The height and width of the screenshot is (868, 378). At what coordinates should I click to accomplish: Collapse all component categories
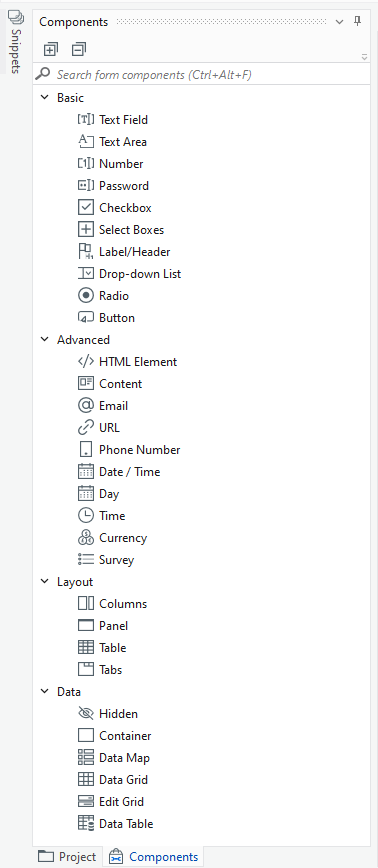(x=79, y=49)
